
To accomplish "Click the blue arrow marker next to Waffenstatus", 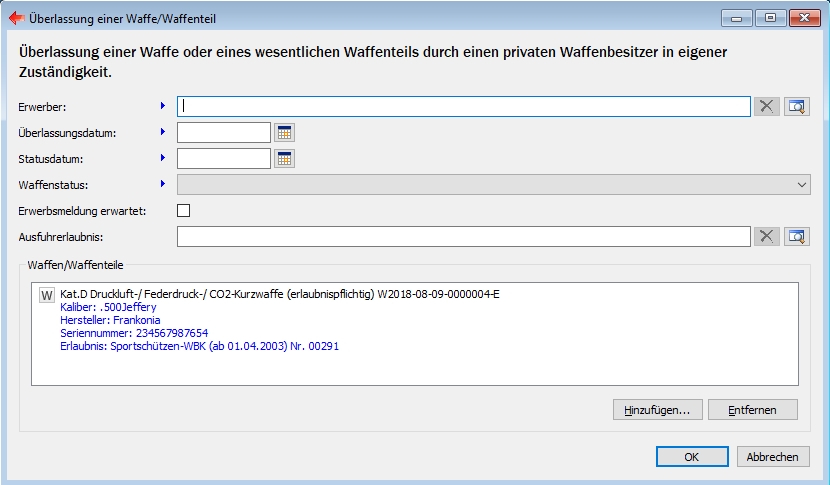I will 162,184.
